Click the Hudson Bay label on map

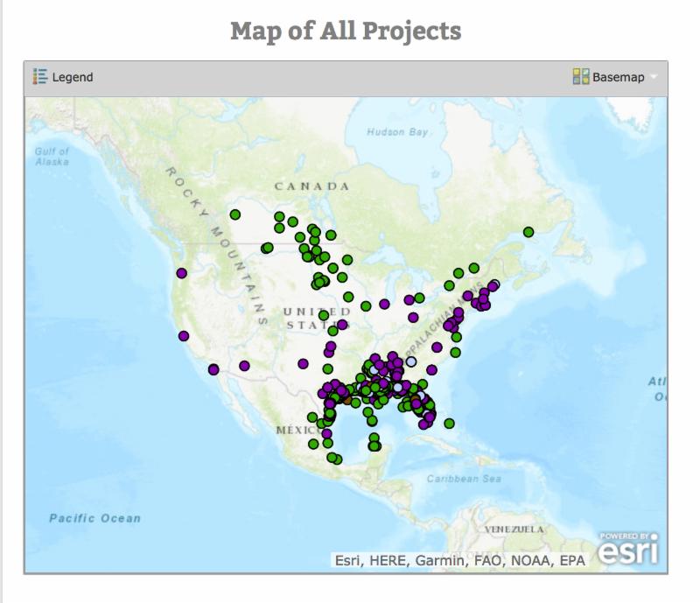pyautogui.click(x=397, y=132)
